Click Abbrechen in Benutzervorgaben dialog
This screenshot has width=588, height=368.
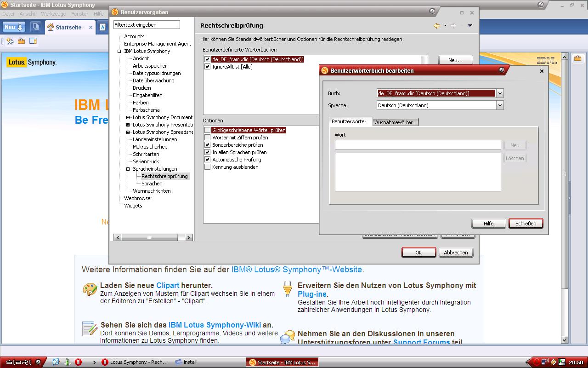(x=456, y=253)
